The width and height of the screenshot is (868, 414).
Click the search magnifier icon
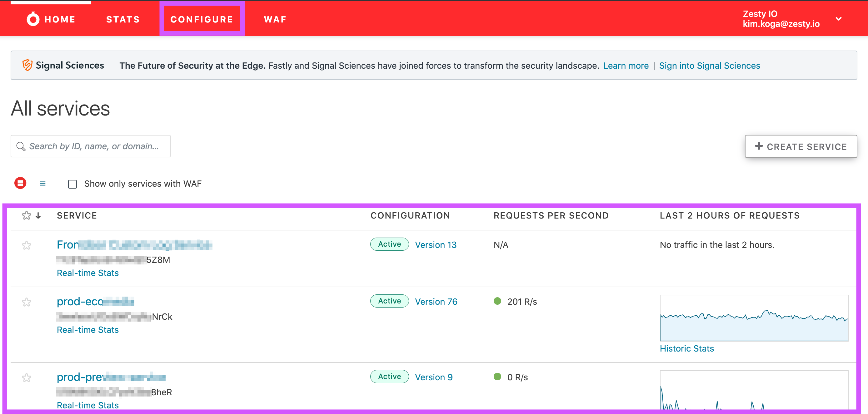pos(21,146)
